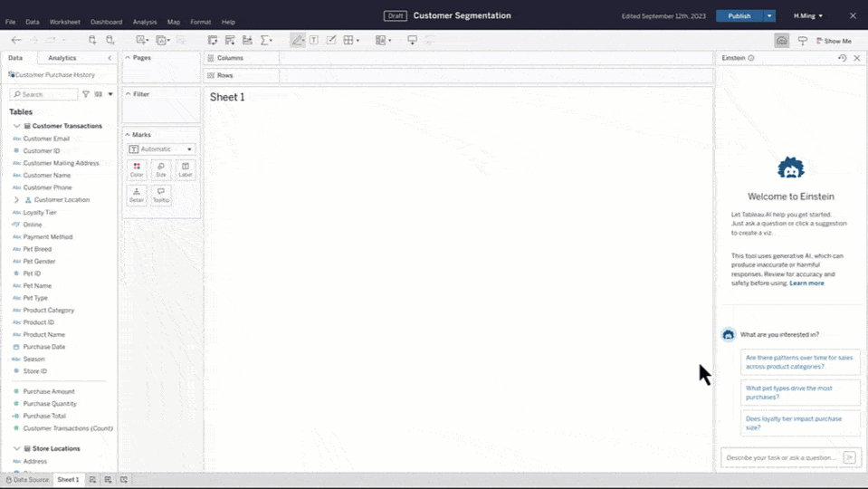The width and height of the screenshot is (868, 489).
Task: Click the new dashboard tab icon
Action: (108, 480)
